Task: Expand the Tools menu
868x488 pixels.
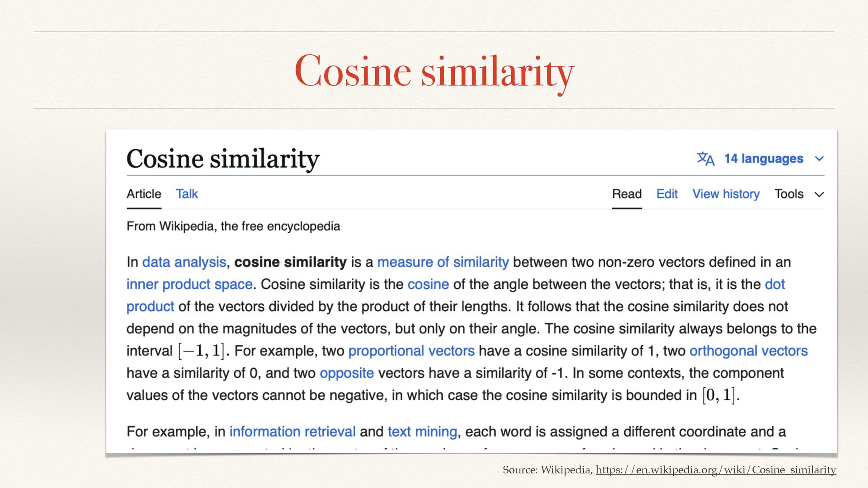Action: coord(798,194)
